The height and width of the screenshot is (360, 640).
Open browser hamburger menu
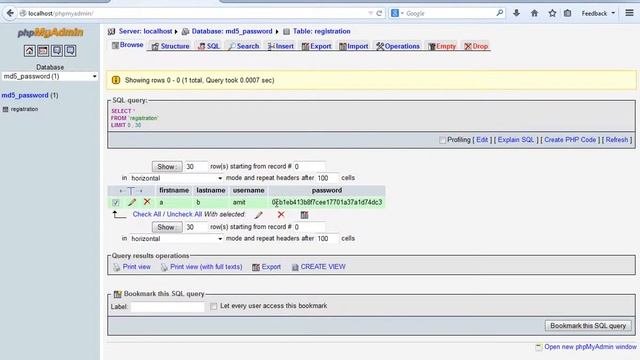click(x=629, y=13)
